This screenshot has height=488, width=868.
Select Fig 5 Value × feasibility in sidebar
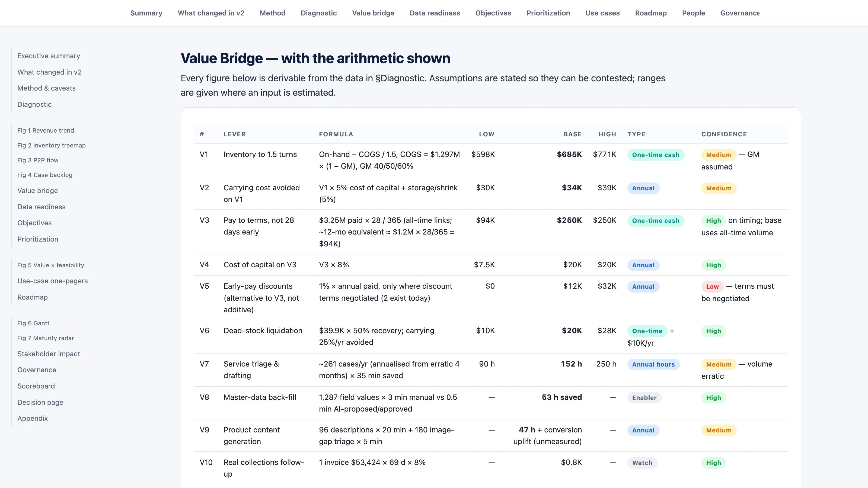[50, 265]
